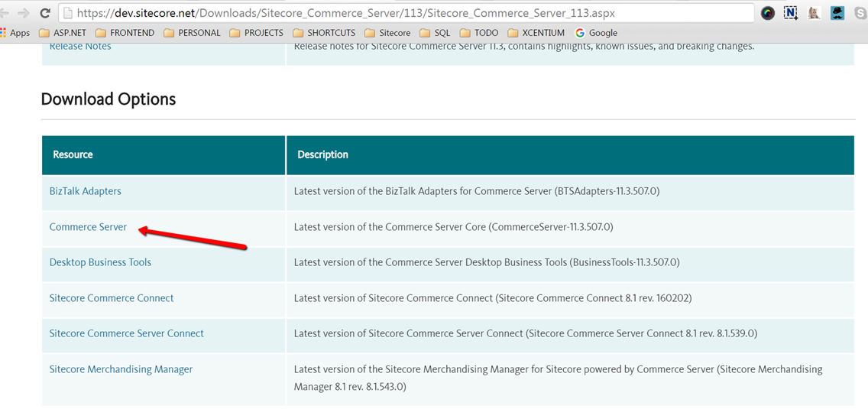Open the N+ note extension icon
This screenshot has width=868, height=409.
(791, 13)
